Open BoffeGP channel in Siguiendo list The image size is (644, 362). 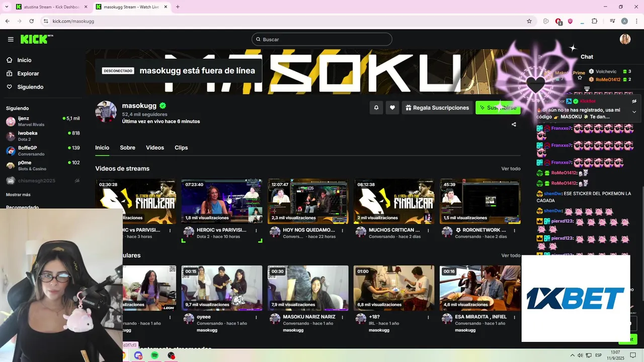(43, 151)
